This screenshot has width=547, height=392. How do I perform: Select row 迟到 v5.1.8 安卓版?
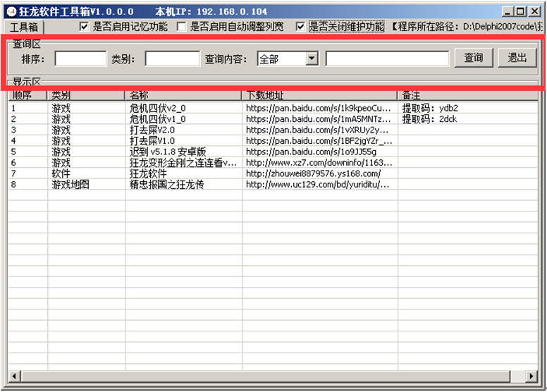coord(273,152)
